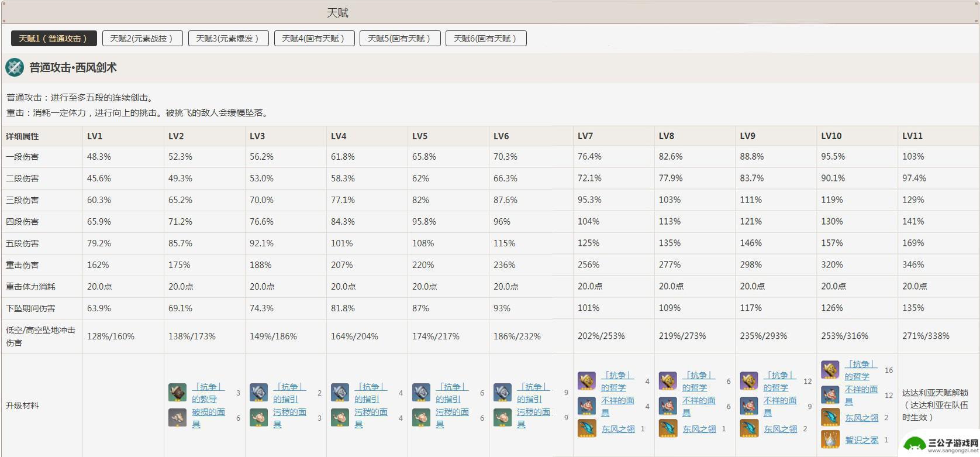Click the 95.8% value in LV5 column

pyautogui.click(x=424, y=222)
